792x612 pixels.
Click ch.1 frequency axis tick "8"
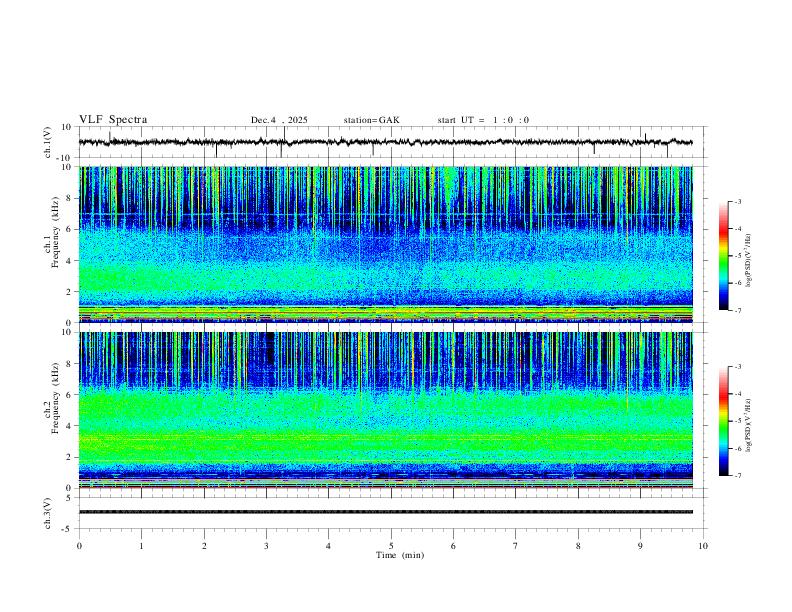(x=70, y=198)
